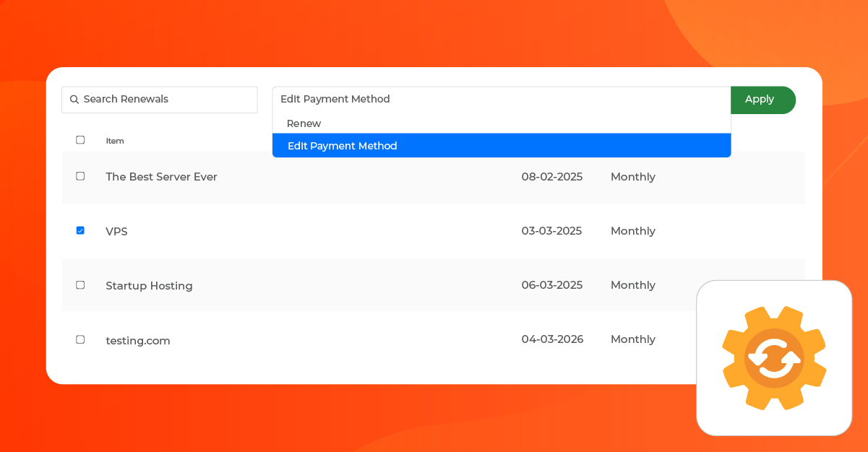Click The Best Server Ever row
The height and width of the screenshot is (452, 868).
[x=161, y=176]
